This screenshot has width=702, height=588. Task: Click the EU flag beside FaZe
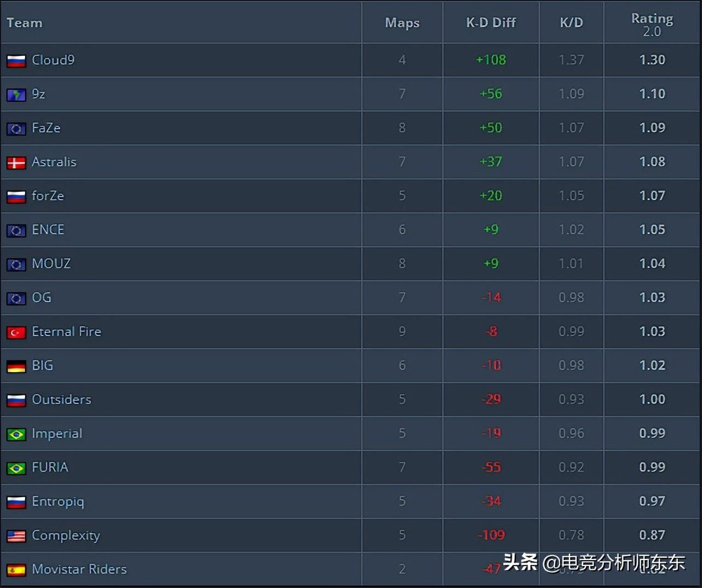point(16,129)
